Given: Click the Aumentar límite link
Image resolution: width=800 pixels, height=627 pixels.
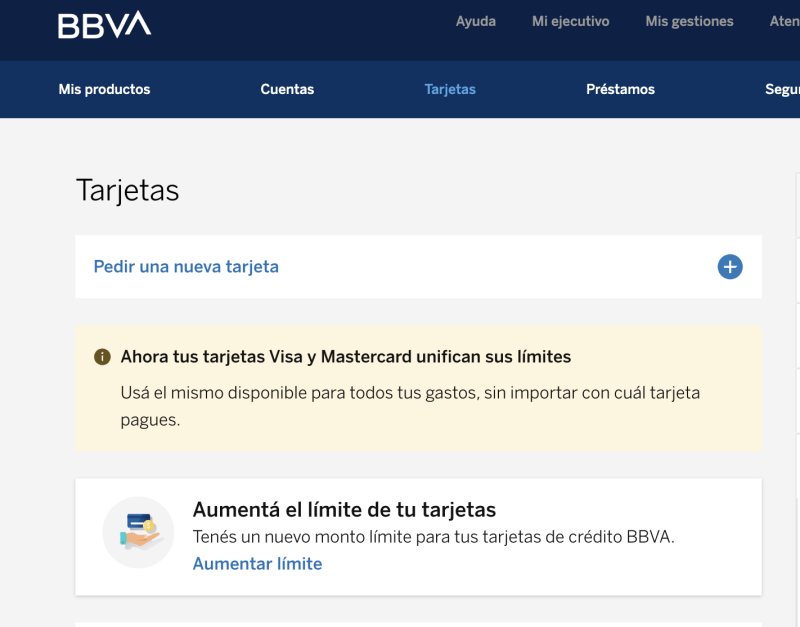Looking at the screenshot, I should tap(257, 564).
